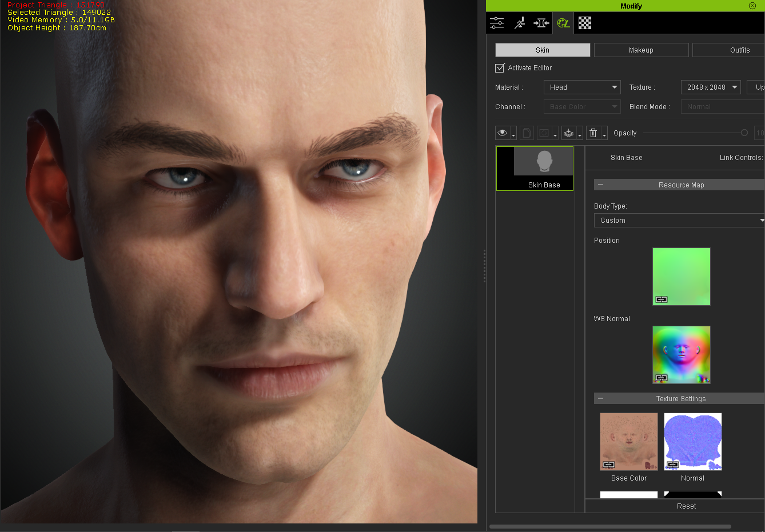Viewport: 765px width, 532px height.
Task: Close the Modify panel
Action: tap(752, 6)
